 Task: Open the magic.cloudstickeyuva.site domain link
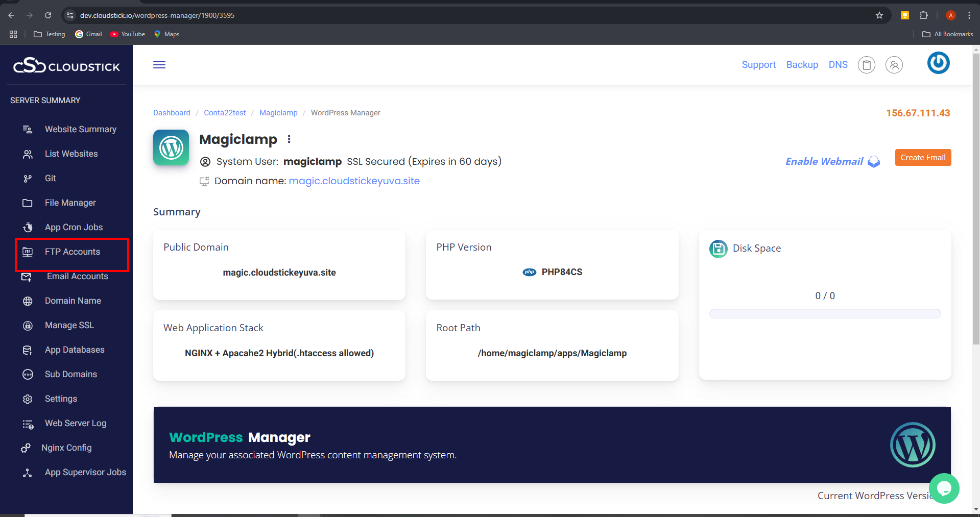click(354, 181)
